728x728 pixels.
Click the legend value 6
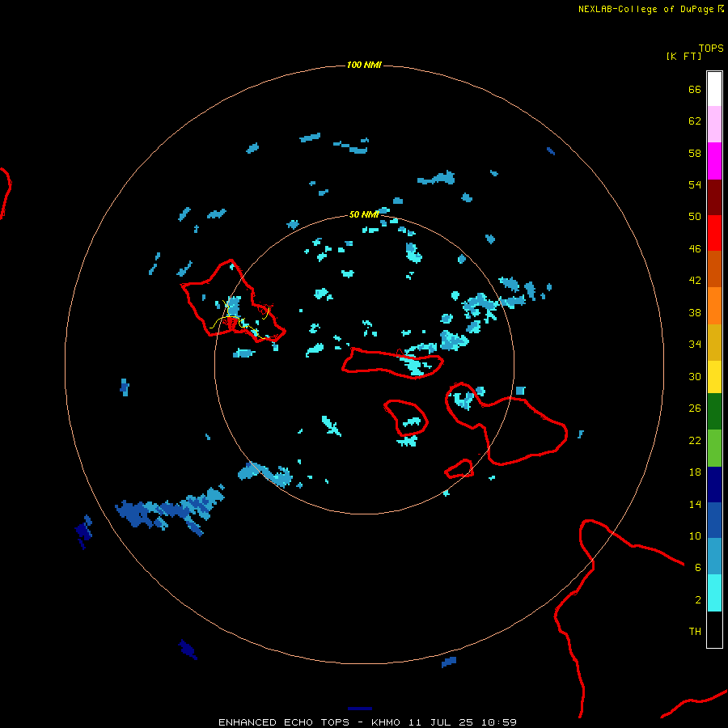[x=697, y=567]
